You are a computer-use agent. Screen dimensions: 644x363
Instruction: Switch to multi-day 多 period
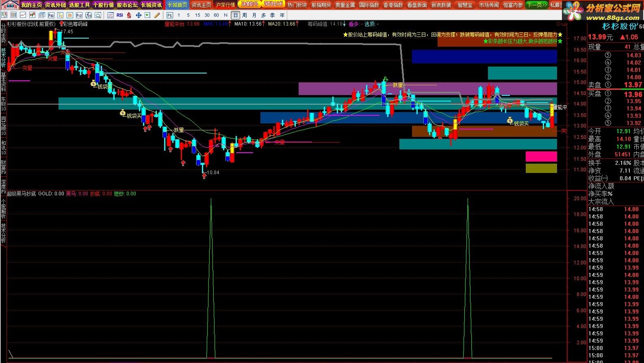pos(263,15)
